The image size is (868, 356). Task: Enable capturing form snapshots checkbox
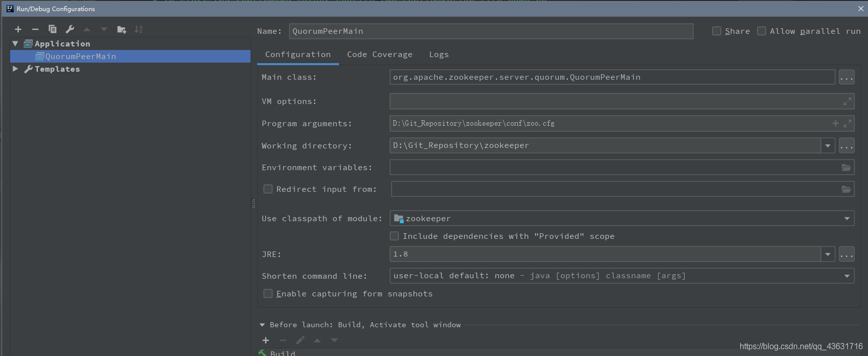coord(268,293)
